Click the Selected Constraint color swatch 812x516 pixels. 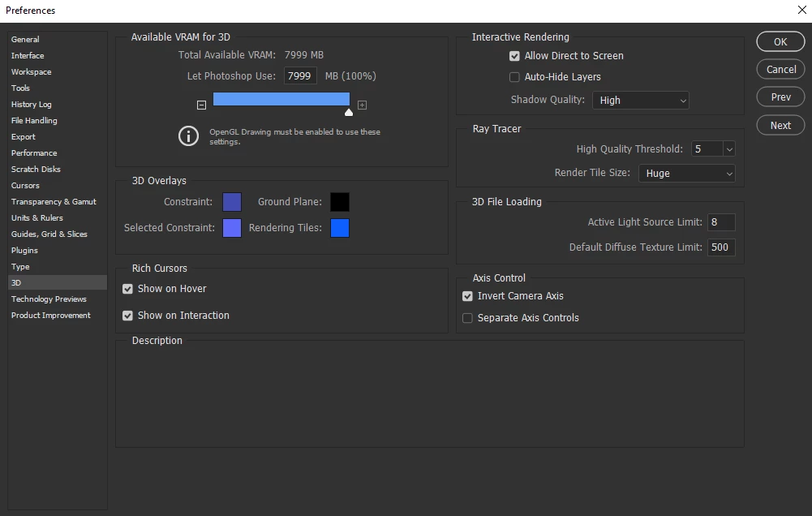[x=232, y=228]
